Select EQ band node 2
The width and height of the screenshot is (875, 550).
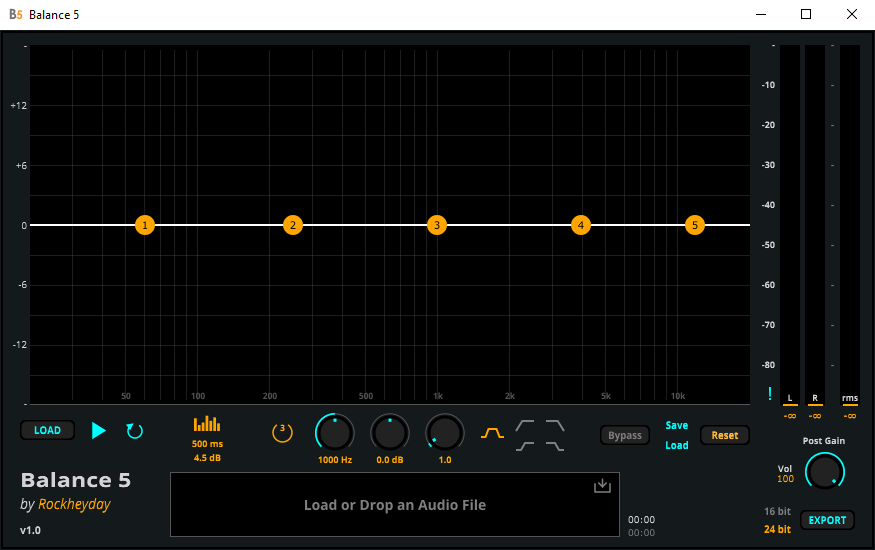tap(293, 225)
